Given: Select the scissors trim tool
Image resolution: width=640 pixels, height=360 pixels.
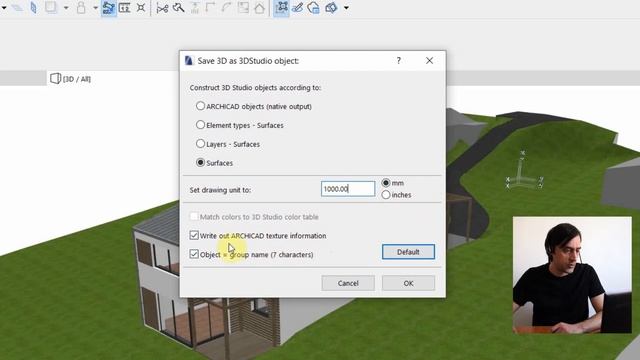Looking at the screenshot, I should tap(162, 8).
